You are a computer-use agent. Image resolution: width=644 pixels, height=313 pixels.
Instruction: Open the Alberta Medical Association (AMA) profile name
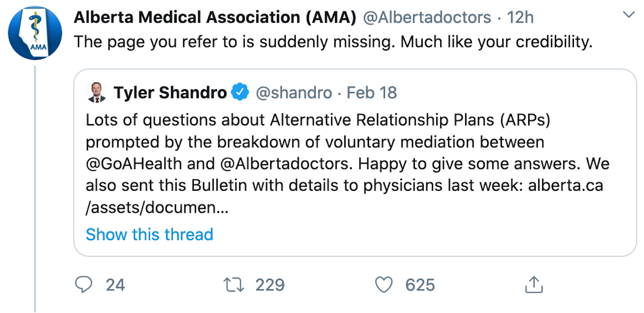(x=215, y=18)
